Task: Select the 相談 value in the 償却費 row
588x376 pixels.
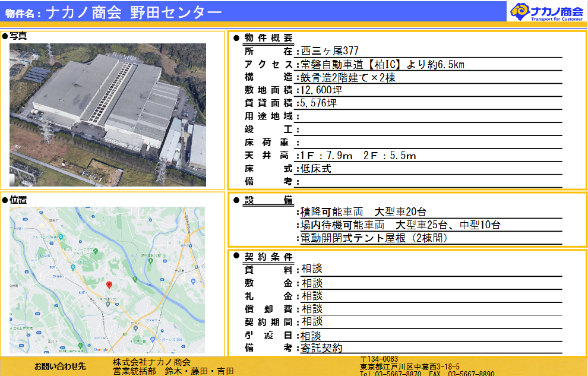Action: point(312,309)
